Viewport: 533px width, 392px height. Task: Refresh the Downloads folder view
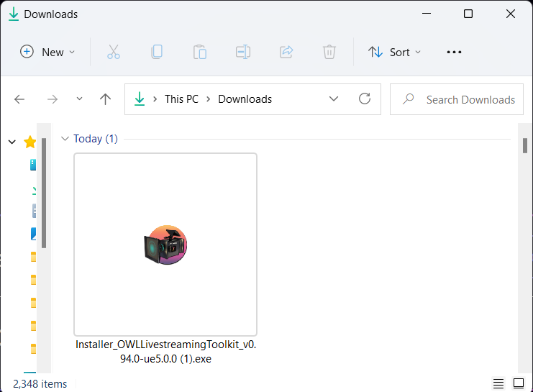pyautogui.click(x=365, y=99)
